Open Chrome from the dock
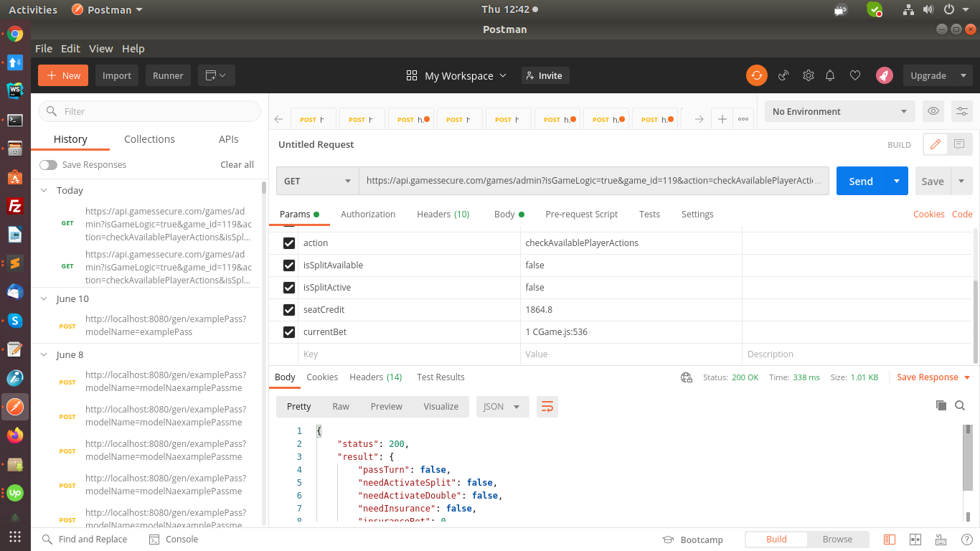 coord(15,34)
